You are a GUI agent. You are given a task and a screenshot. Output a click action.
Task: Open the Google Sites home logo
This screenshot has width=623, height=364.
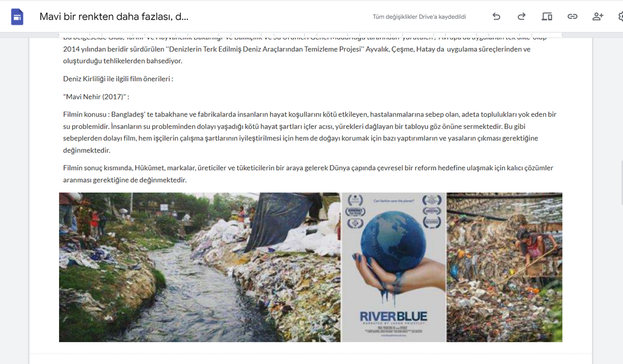[17, 16]
